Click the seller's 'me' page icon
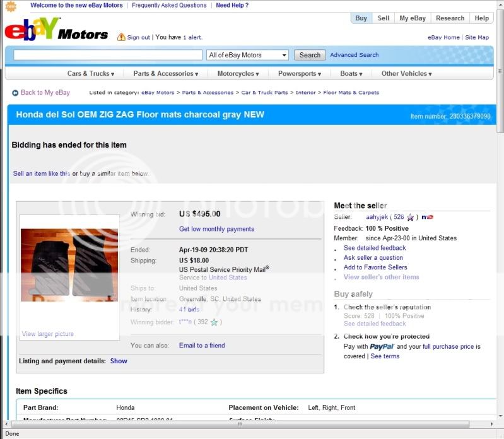Image resolution: width=504 pixels, height=439 pixels. point(428,217)
